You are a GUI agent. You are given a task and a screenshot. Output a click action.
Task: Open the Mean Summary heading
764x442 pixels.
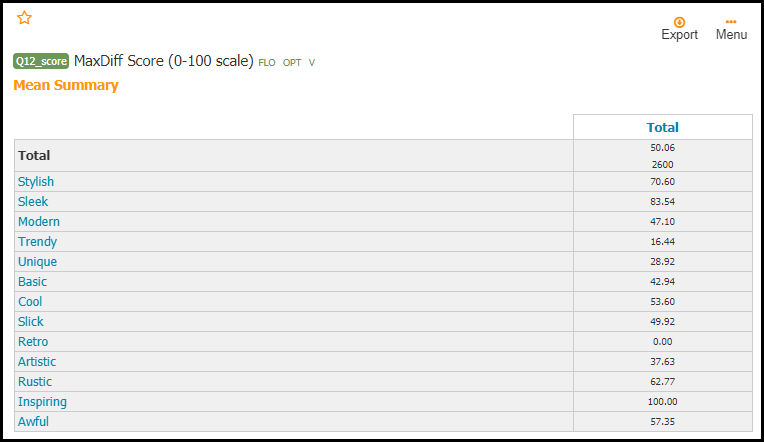66,85
